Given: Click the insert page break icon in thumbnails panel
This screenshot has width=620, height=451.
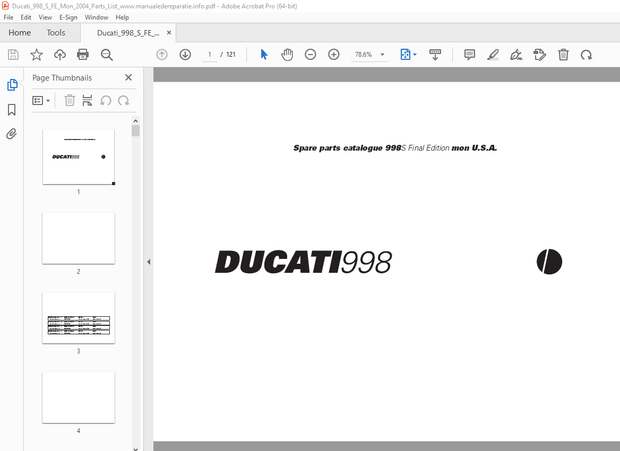Looking at the screenshot, I should coord(87,100).
